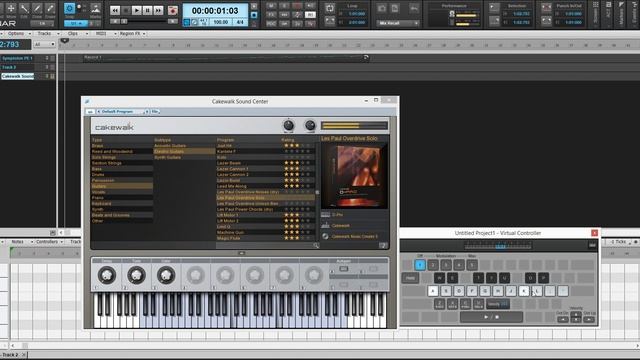This screenshot has height=360, width=640.
Task: Open the Region FX menu
Action: click(x=130, y=33)
